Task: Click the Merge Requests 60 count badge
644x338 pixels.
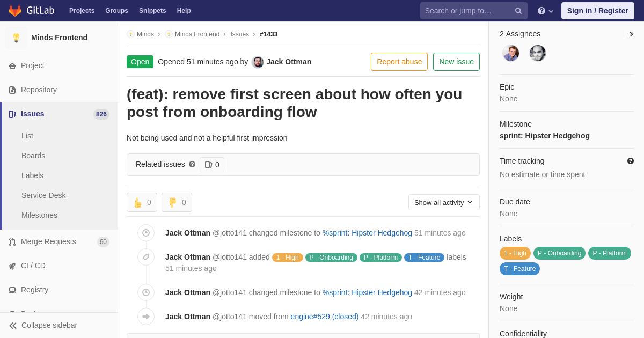Action: point(103,242)
